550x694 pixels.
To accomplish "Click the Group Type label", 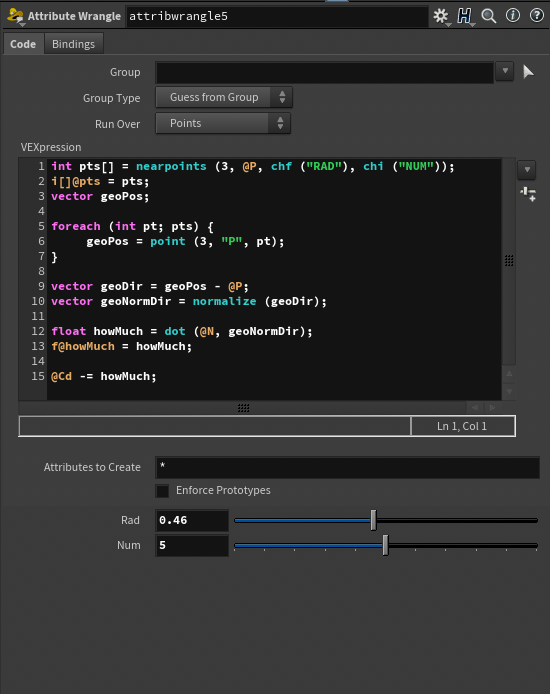I will tap(112, 98).
